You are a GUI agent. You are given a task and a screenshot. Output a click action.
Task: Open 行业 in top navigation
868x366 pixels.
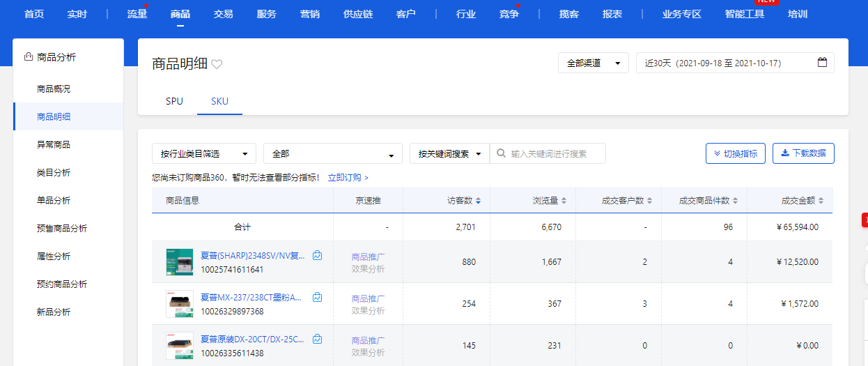click(x=466, y=14)
